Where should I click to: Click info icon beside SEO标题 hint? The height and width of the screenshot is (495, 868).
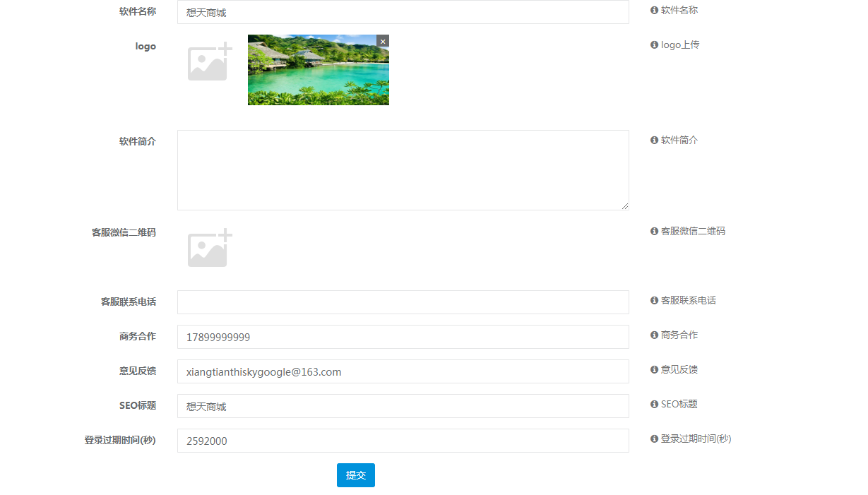[x=654, y=405]
